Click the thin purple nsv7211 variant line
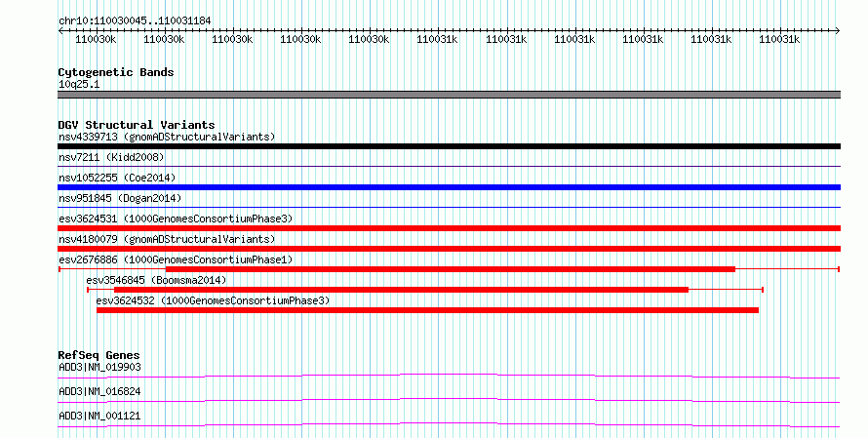The height and width of the screenshot is (438, 868). tap(449, 166)
